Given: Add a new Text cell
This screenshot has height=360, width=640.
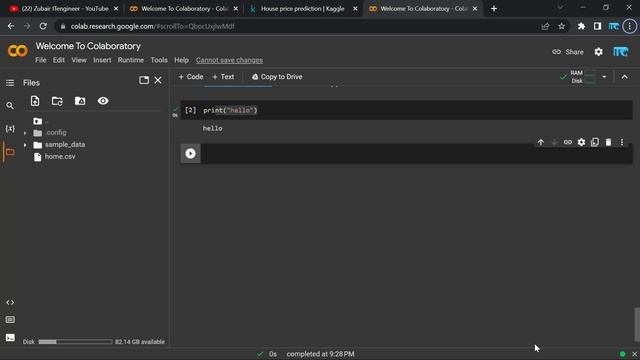Looking at the screenshot, I should tap(223, 77).
